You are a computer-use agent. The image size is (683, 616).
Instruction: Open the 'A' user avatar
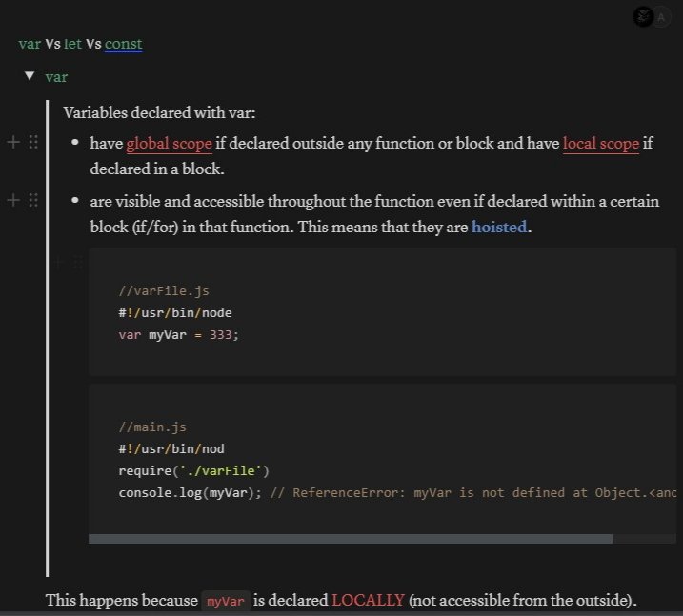[661, 17]
